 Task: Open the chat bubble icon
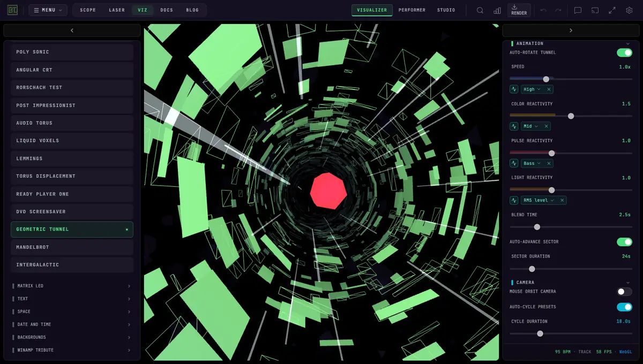point(578,10)
